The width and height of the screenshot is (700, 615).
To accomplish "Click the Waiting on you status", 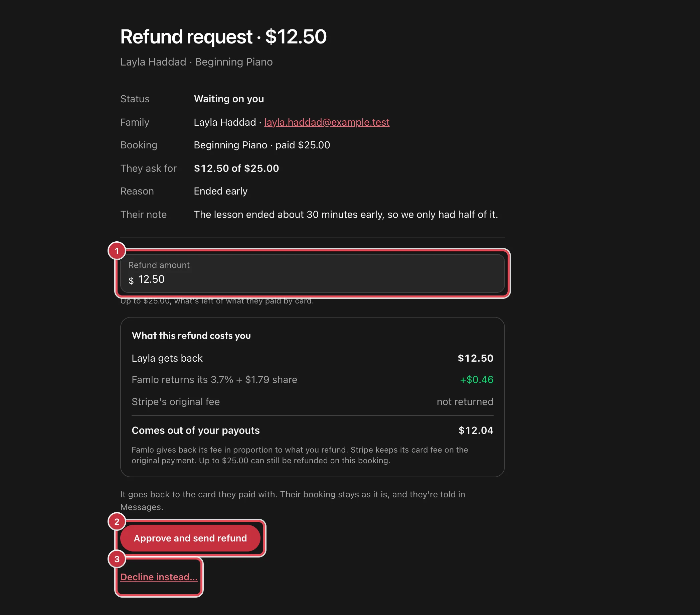I will pos(229,99).
